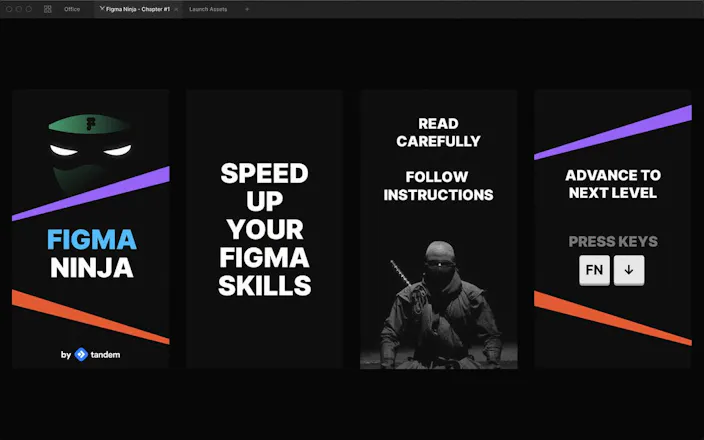Open a new tab with the plus button
The image size is (704, 440).
tap(247, 9)
